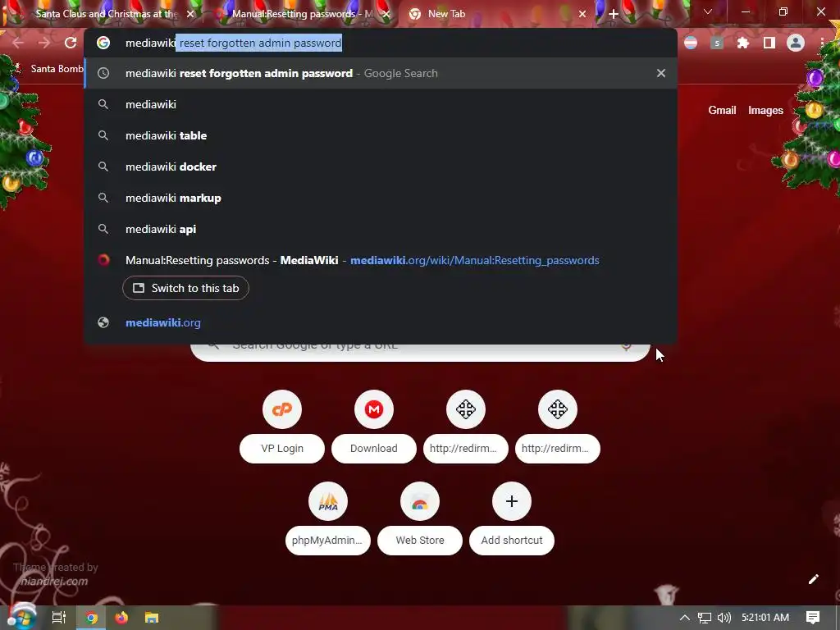The width and height of the screenshot is (840, 630).
Task: Open the Chrome three-dot menu
Action: (822, 43)
